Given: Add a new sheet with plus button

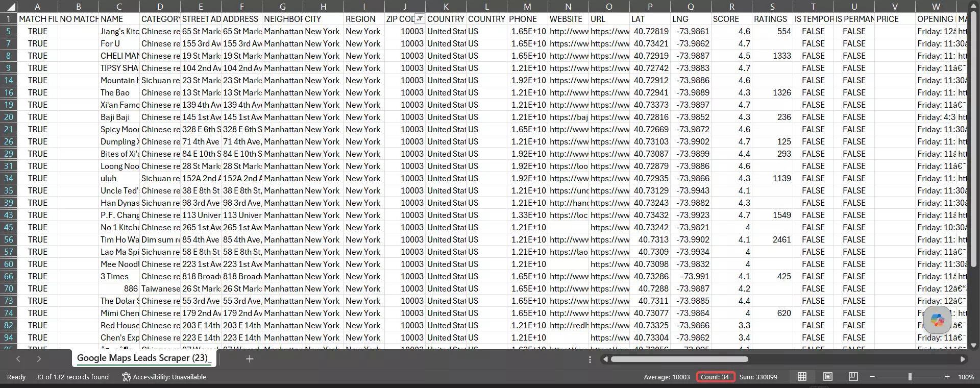Looking at the screenshot, I should point(250,359).
